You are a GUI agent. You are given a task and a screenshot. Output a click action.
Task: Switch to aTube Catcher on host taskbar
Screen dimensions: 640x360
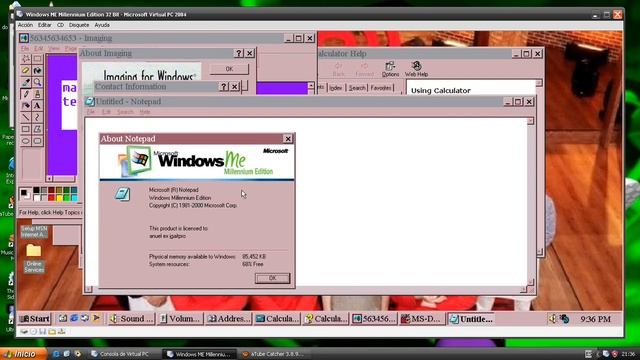[272, 354]
